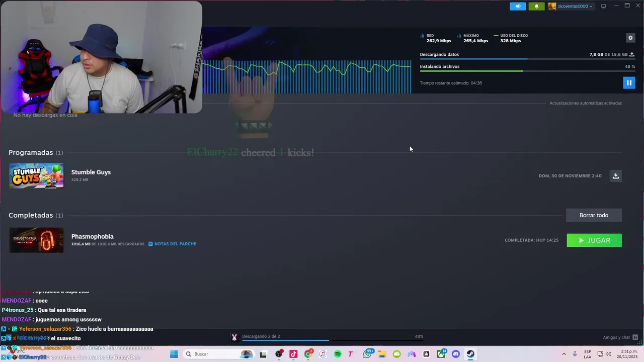
Task: Click the bottom Descargando 2 de 2 progress bar
Action: pyautogui.click(x=333, y=340)
